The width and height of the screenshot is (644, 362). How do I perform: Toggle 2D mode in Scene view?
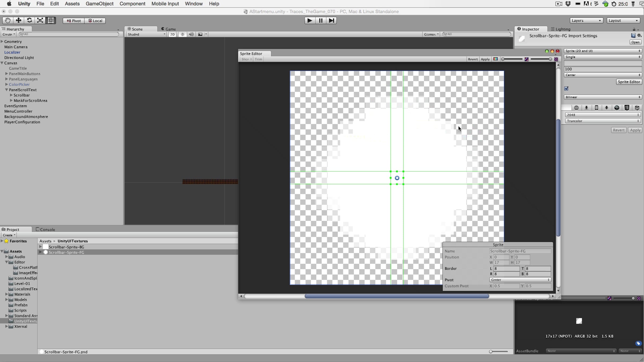point(172,34)
